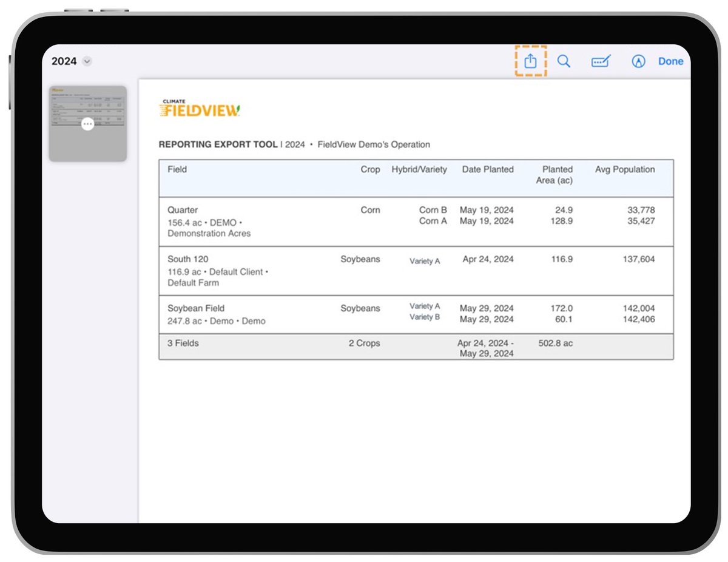The width and height of the screenshot is (728, 562).
Task: Select '156.4 ac • DEMO •' detail text
Action: (x=205, y=223)
